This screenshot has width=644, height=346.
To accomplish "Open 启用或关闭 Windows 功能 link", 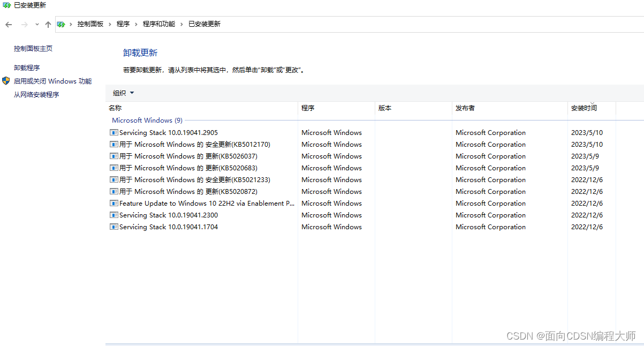I will pyautogui.click(x=52, y=81).
